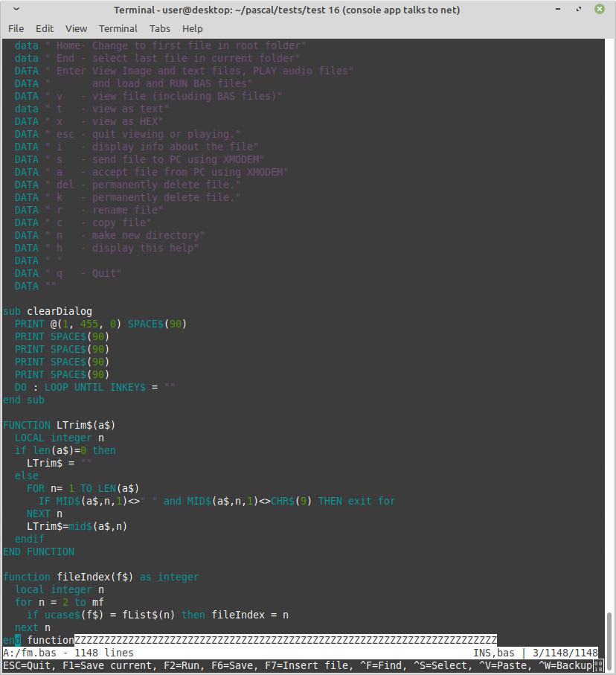Click the 'FUNCTION LTrim$(a$)' line
The image size is (616, 675).
point(60,425)
